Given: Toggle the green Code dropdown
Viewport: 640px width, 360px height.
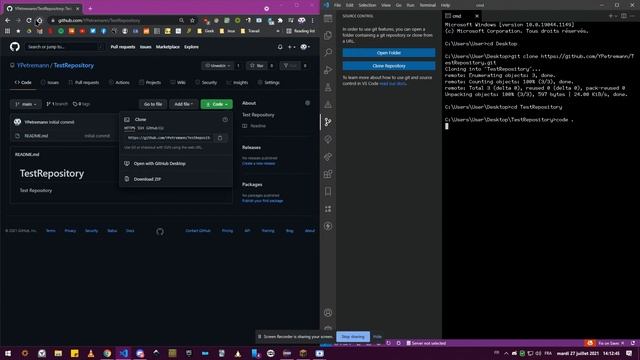Looking at the screenshot, I should [217, 104].
